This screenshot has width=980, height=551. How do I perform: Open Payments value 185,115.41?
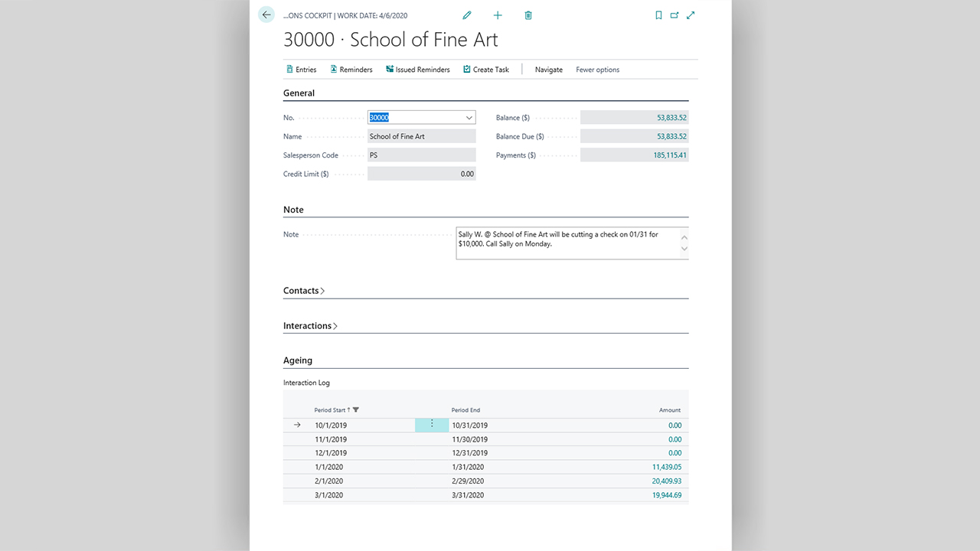click(x=669, y=155)
